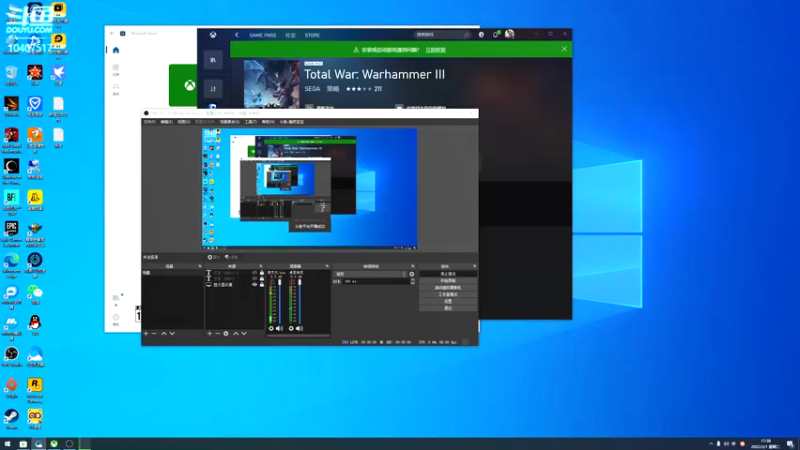This screenshot has width=800, height=450.
Task: Select the Steam desktop shortcut
Action: (x=11, y=419)
